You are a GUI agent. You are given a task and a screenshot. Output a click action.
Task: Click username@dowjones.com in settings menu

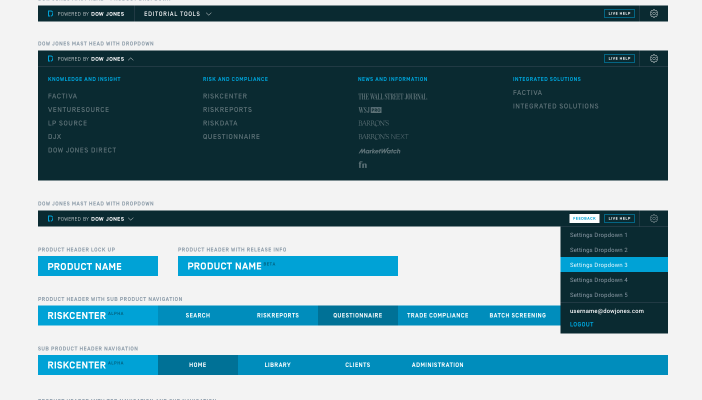(x=607, y=311)
